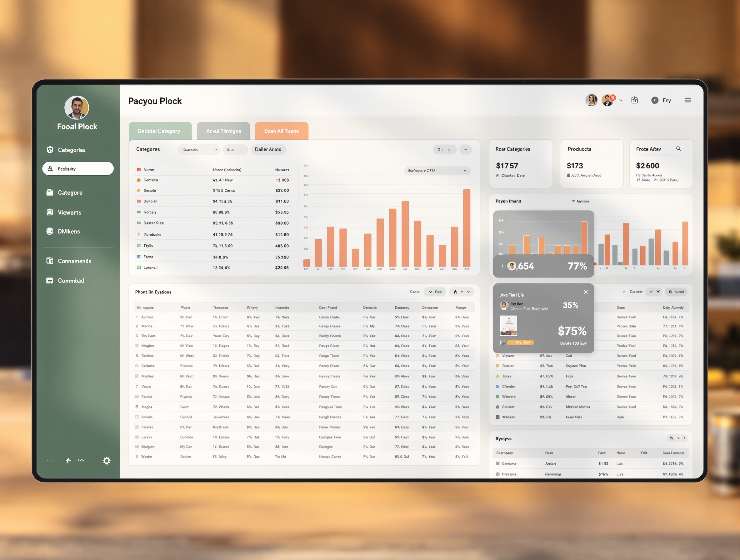
Task: Click the Paal filter dropdown
Action: point(435,292)
